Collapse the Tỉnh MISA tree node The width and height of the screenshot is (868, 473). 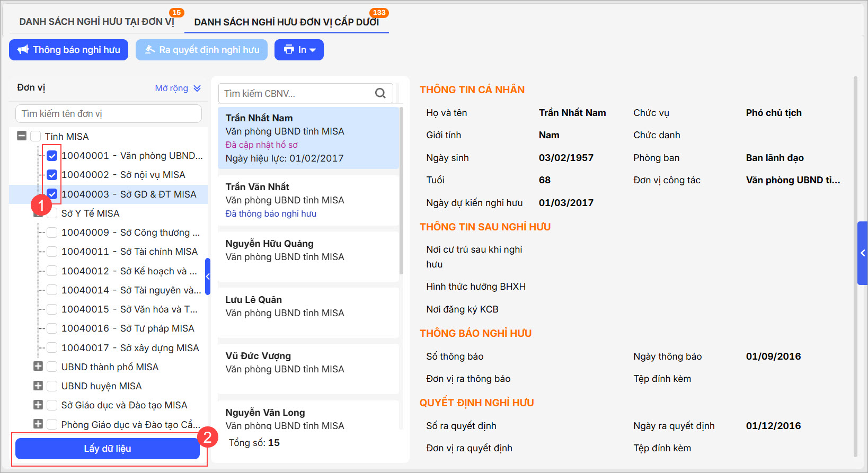pos(22,136)
